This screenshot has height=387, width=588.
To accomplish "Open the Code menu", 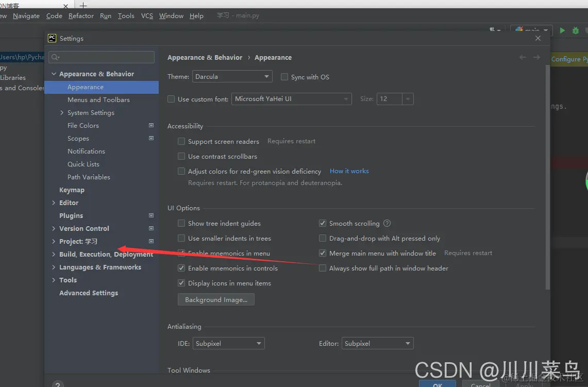I will [55, 16].
